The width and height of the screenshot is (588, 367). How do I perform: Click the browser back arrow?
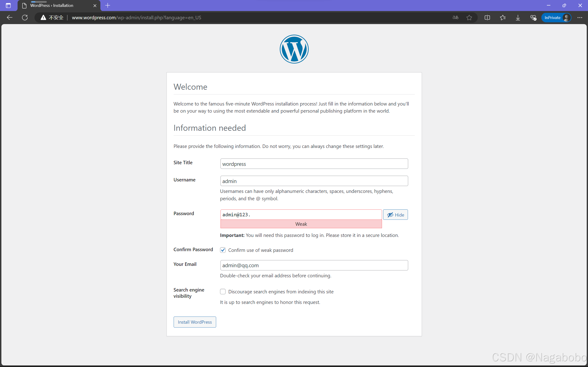click(9, 17)
